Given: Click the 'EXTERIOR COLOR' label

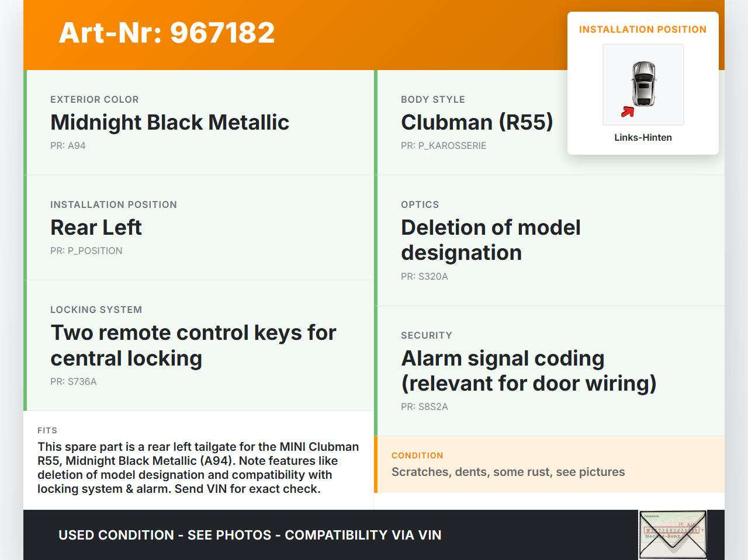Looking at the screenshot, I should point(95,99).
